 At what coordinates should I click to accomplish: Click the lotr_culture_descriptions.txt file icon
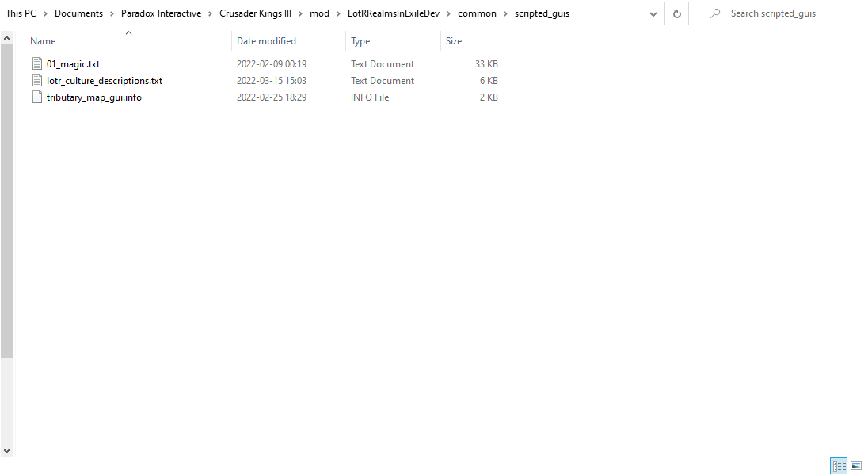37,80
